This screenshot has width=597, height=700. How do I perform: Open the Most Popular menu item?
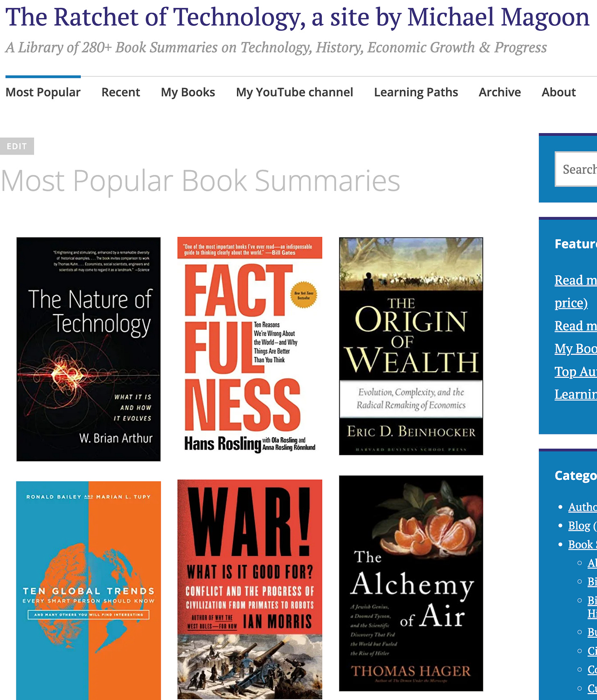tap(43, 92)
